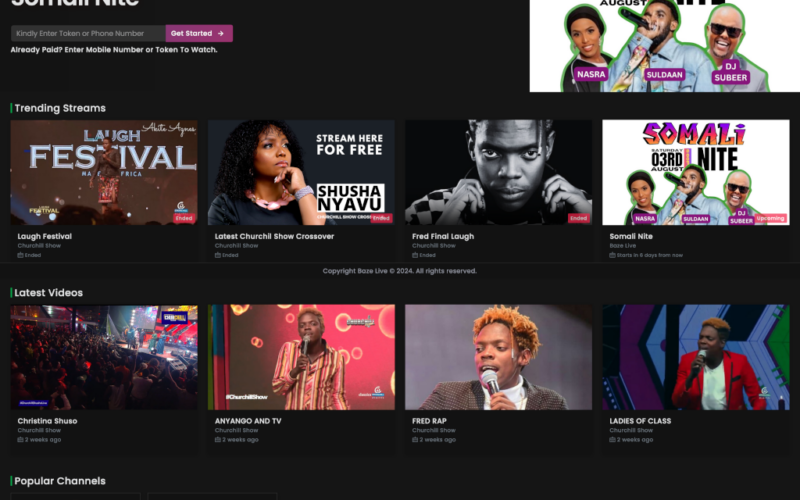Click the clock icon under LADIES OF CLASS
The height and width of the screenshot is (500, 800).
point(612,440)
